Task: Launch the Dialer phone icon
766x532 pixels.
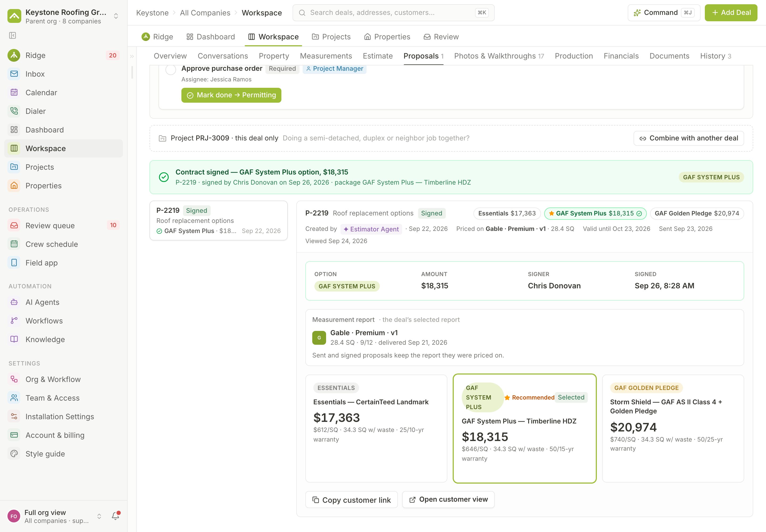Action: click(14, 111)
